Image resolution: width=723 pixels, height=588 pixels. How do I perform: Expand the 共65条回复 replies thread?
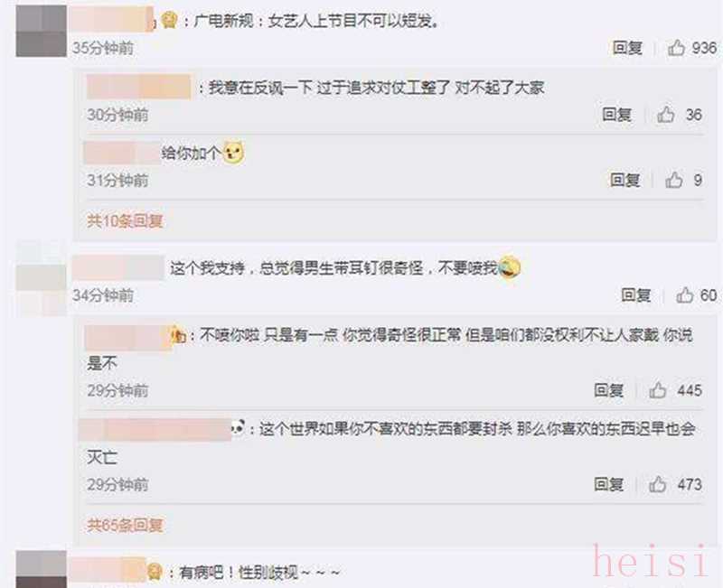coord(125,525)
